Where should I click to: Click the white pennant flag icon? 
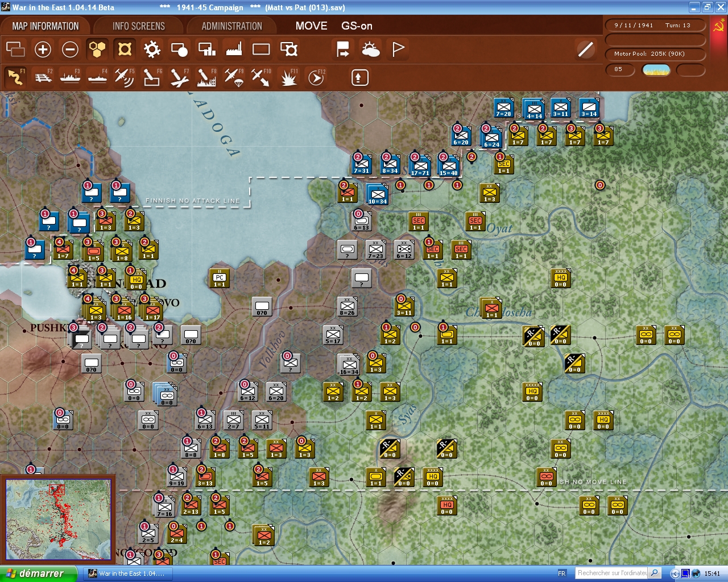[398, 49]
